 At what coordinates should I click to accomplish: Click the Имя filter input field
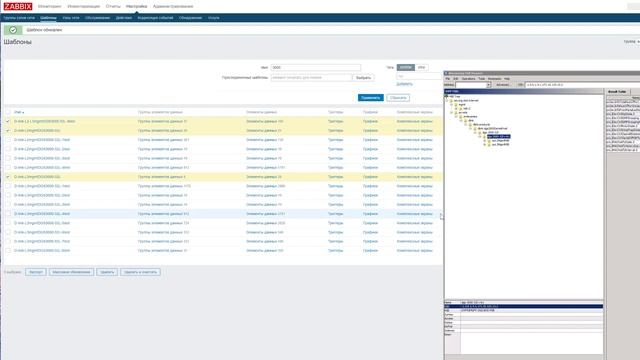[x=316, y=67]
